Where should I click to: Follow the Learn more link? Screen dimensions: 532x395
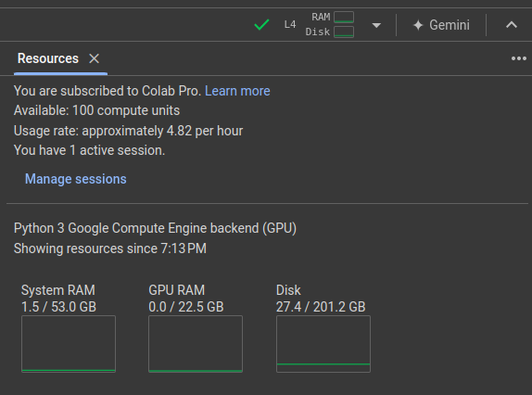(x=237, y=91)
